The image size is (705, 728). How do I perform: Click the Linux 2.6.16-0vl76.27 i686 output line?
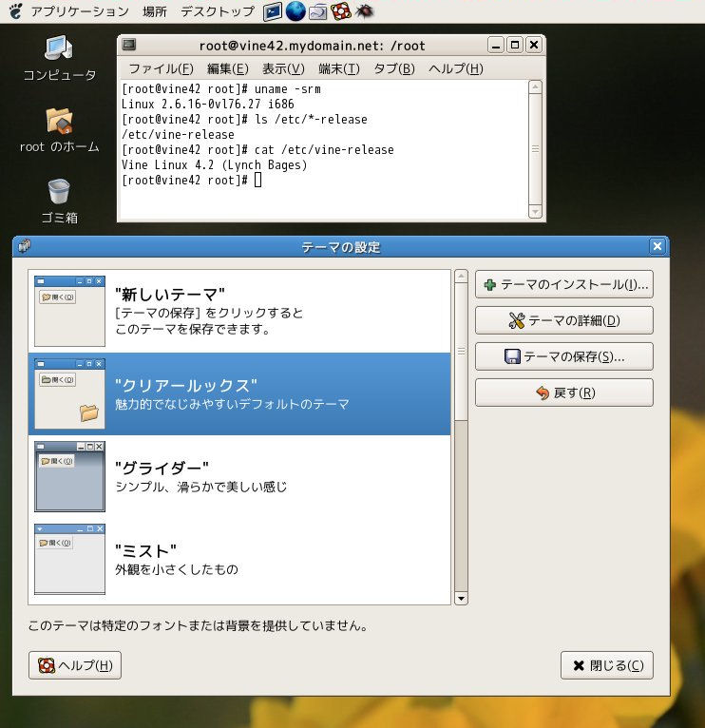pyautogui.click(x=207, y=104)
